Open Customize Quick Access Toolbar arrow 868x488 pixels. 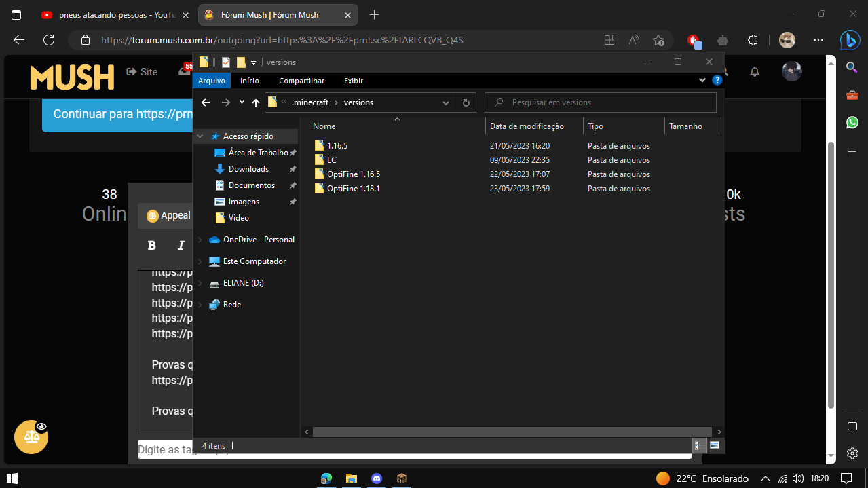[x=253, y=62]
